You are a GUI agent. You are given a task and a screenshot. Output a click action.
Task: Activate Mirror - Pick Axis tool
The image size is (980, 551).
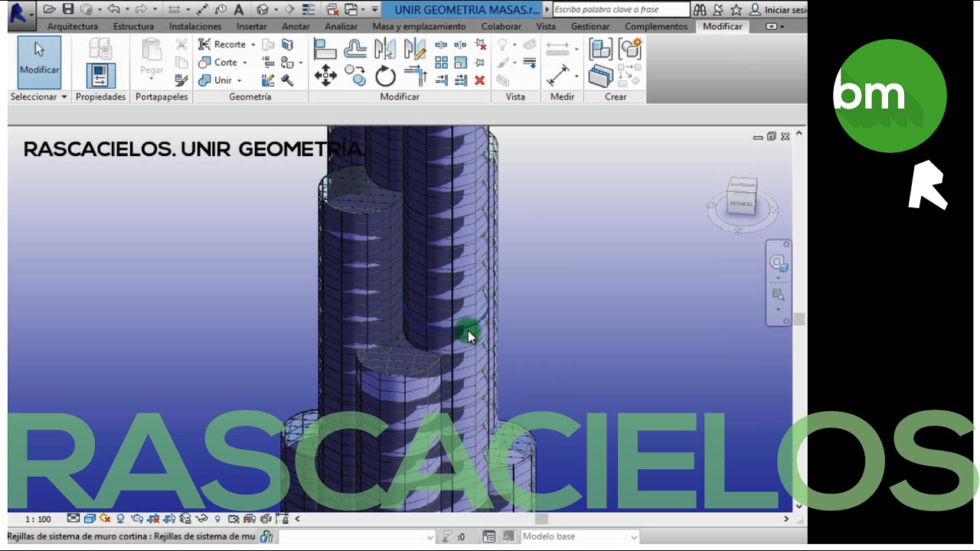tap(385, 50)
